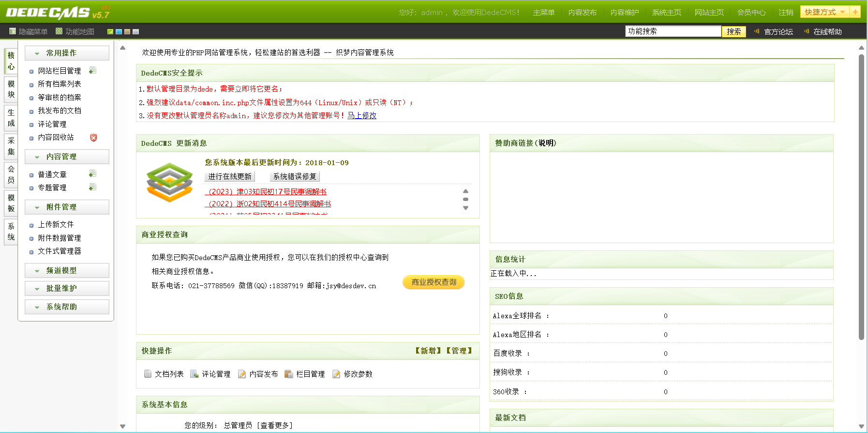
Task: Open the function map grid icon
Action: [59, 31]
